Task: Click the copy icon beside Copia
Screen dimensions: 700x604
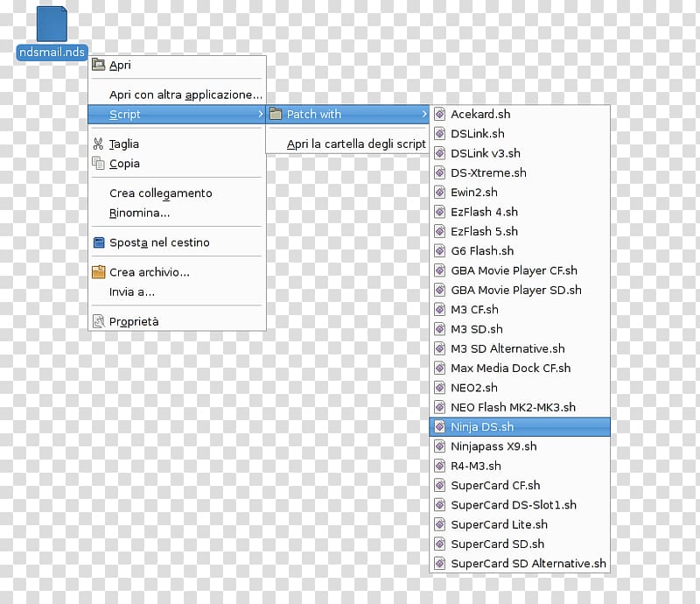Action: click(98, 163)
